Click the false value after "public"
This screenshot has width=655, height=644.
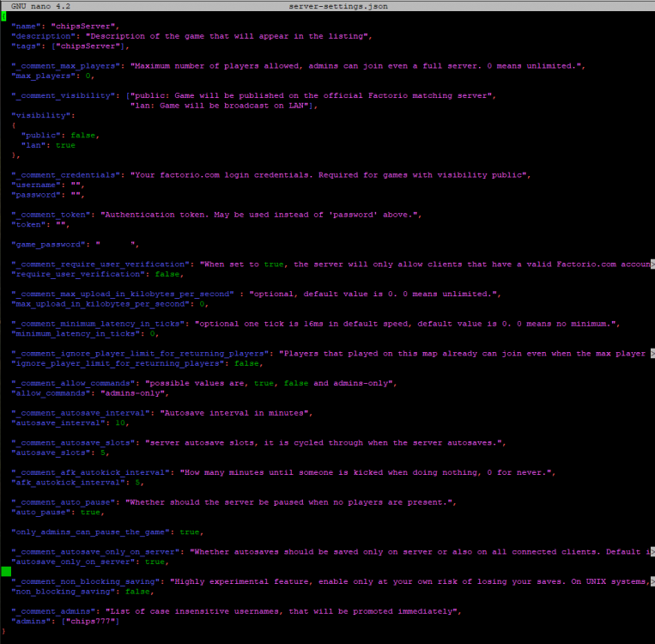82,136
